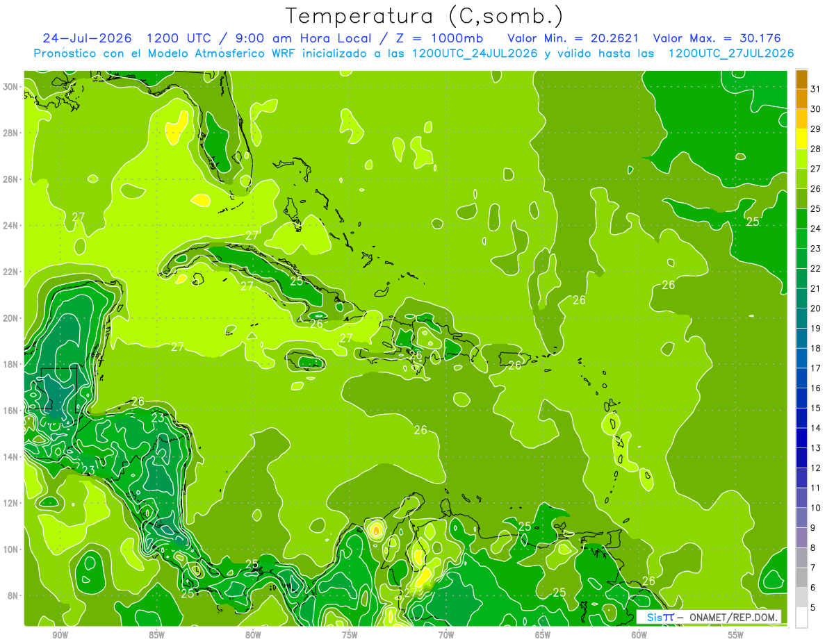
Task: Click the "75W" longitude axis label
Action: 350,635
